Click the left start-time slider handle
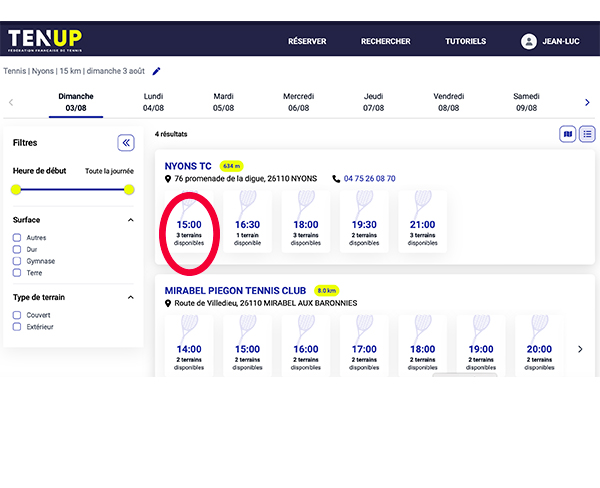This screenshot has height=488, width=600. [16, 189]
